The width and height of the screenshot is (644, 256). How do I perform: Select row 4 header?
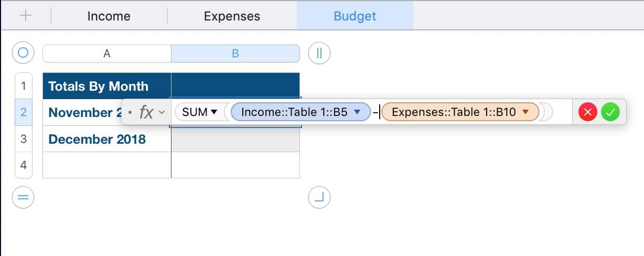click(x=23, y=165)
